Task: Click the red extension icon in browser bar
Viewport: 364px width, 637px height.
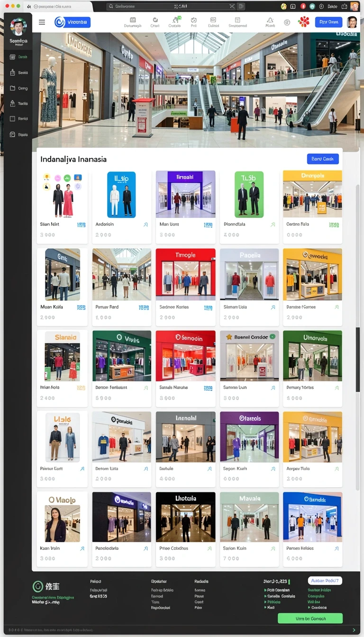Action: tap(303, 7)
